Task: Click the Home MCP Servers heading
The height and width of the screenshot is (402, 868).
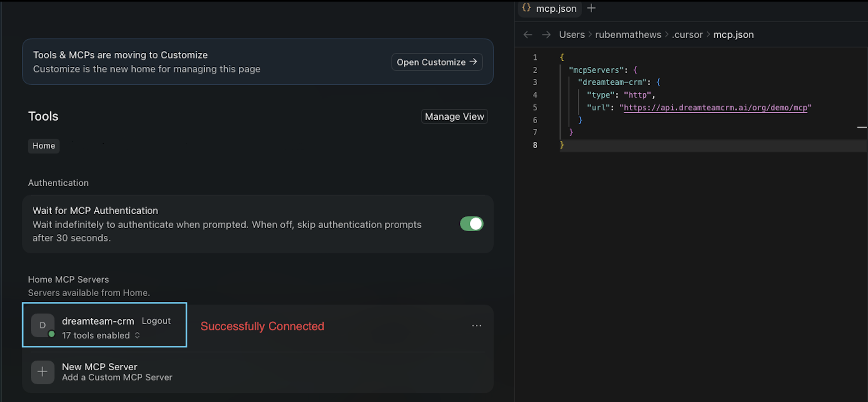Action: click(x=68, y=279)
